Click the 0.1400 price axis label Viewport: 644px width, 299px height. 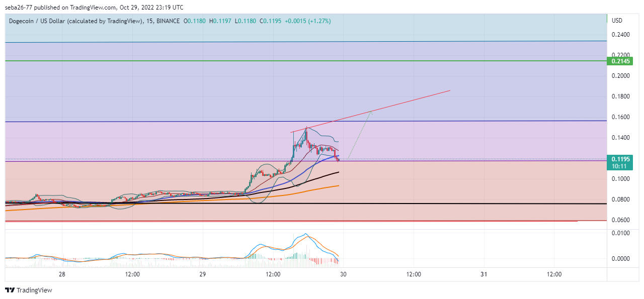click(x=620, y=138)
